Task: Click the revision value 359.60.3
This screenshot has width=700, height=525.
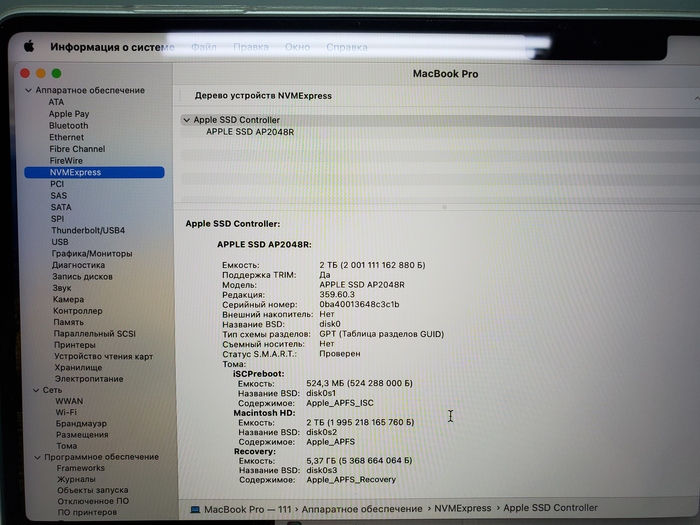Action: (x=337, y=295)
